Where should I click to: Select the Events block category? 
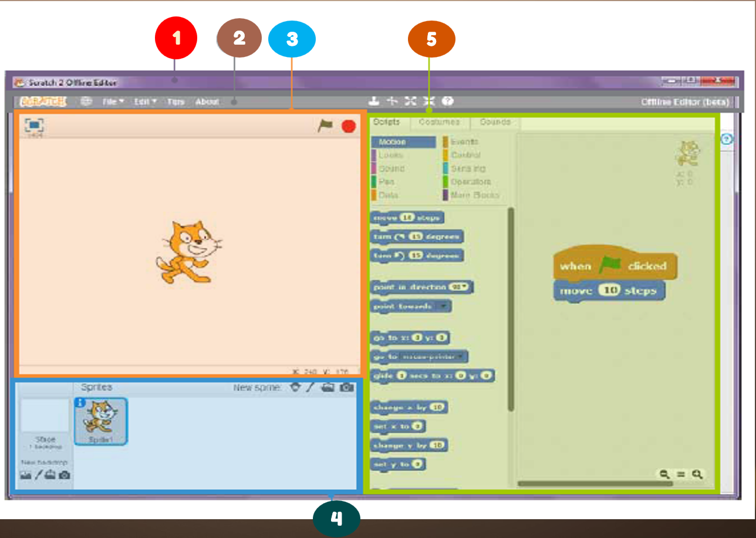[x=464, y=142]
